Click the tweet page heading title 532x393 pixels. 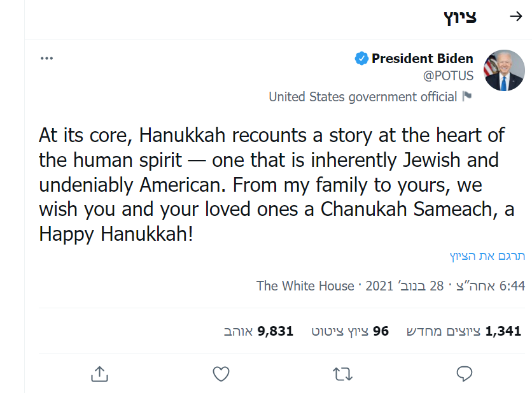click(459, 17)
